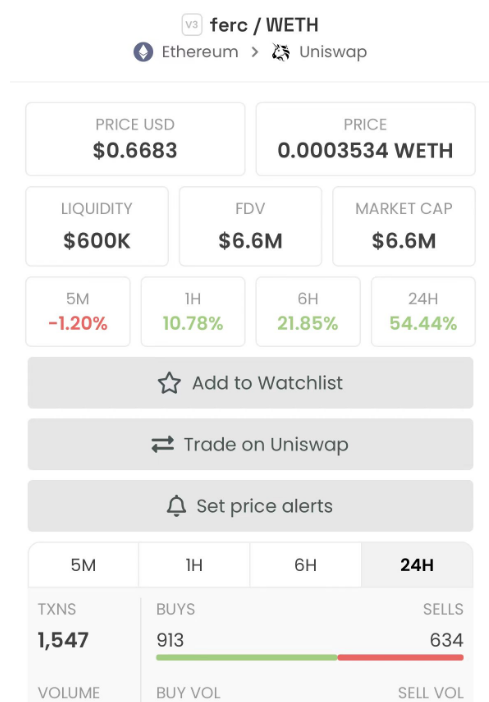Click the V3 version badge
The height and width of the screenshot is (702, 489).
pos(192,25)
